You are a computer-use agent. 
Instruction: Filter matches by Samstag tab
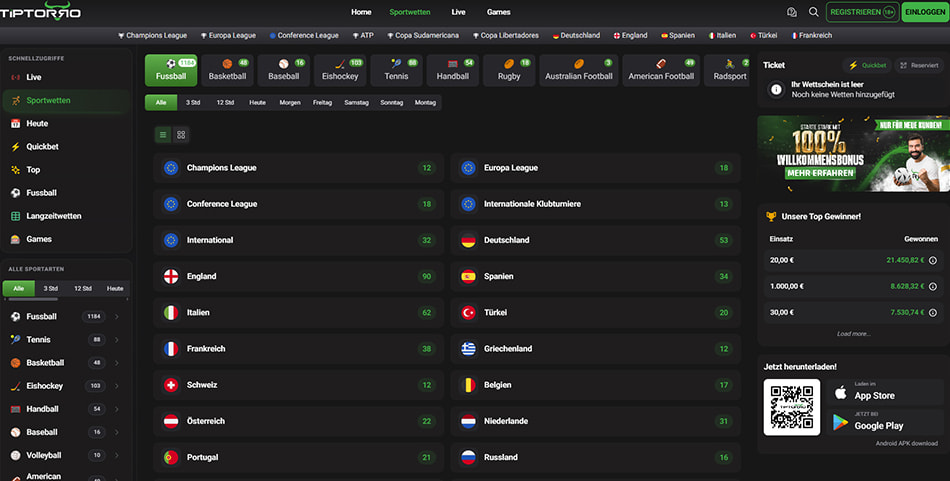(x=356, y=102)
